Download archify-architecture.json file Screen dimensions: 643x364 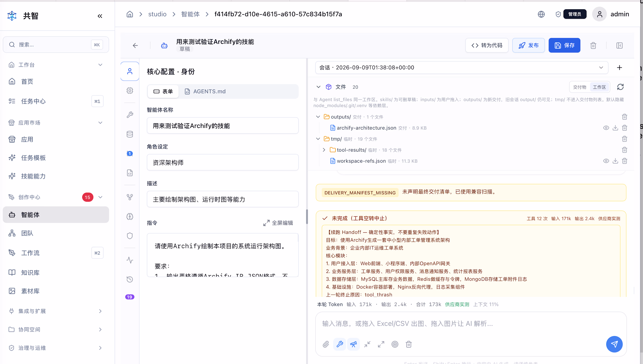point(615,128)
